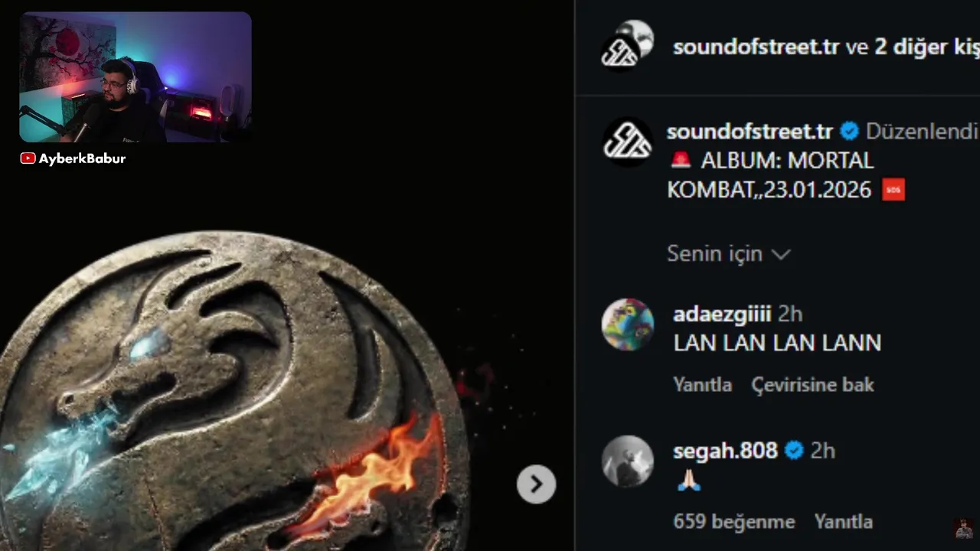Click Yanıtla under segah.808's comment

click(843, 522)
